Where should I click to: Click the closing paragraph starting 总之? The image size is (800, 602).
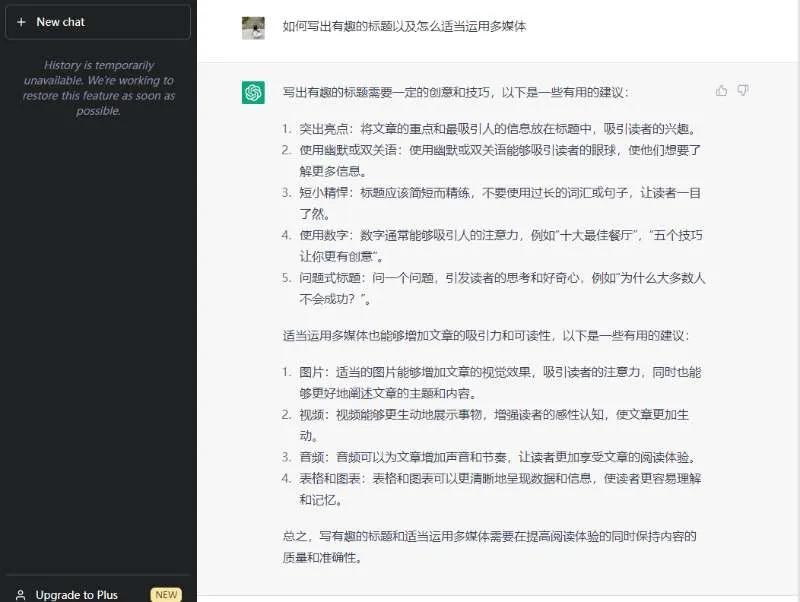click(490, 546)
